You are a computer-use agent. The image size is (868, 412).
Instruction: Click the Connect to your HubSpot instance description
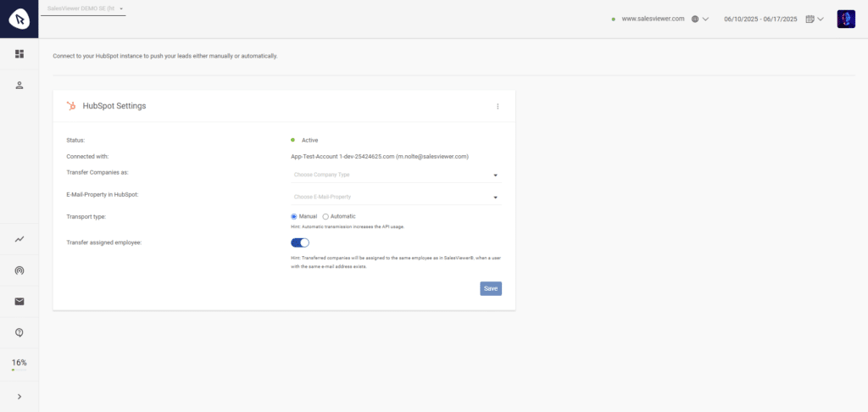165,56
